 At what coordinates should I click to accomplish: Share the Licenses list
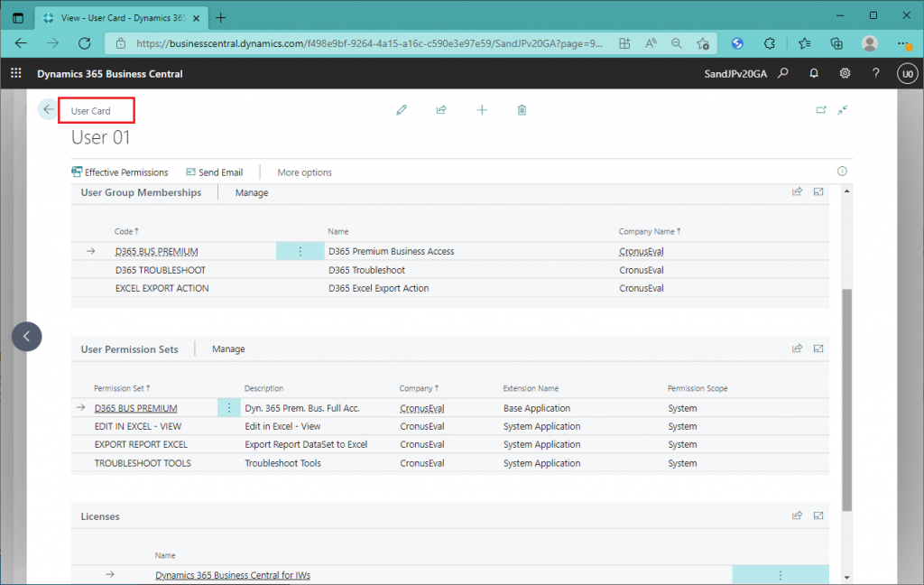[798, 515]
